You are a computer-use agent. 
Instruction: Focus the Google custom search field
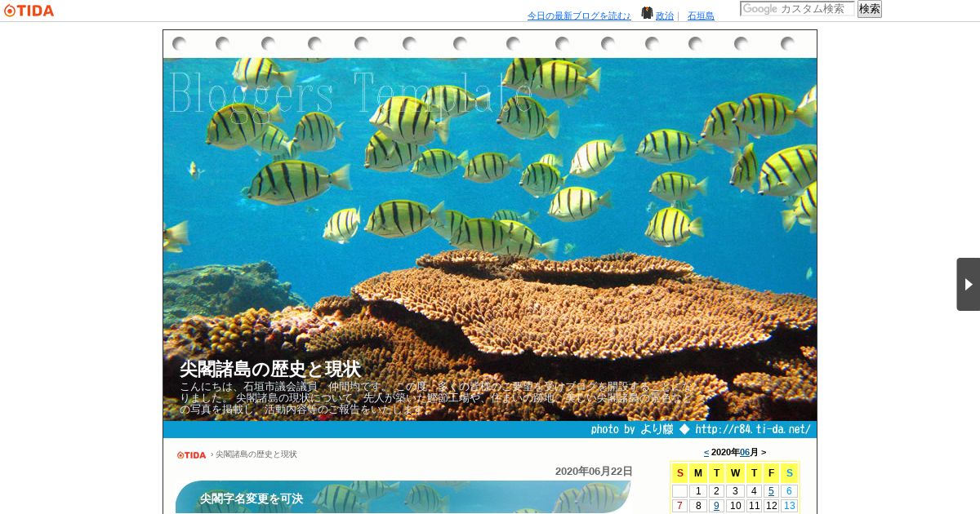coord(797,9)
